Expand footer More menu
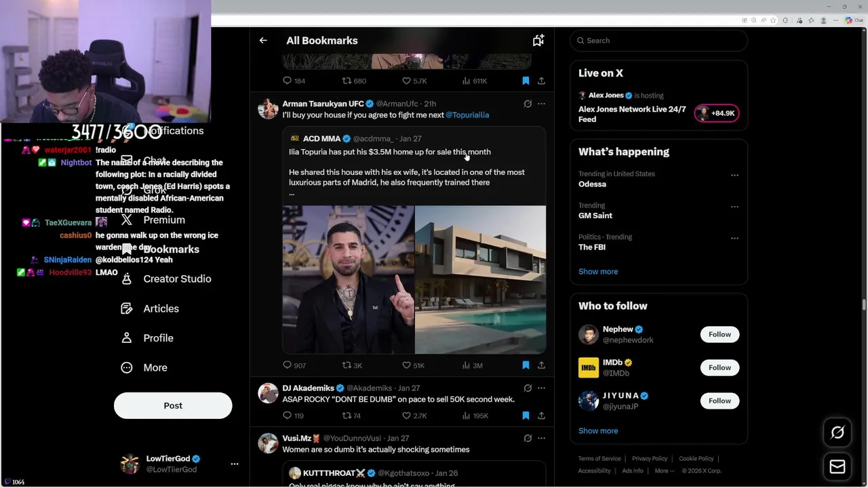This screenshot has width=868, height=488. 665,471
